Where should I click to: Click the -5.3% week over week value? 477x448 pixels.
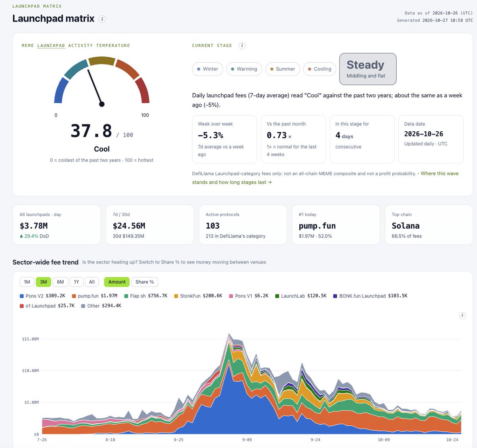point(211,135)
